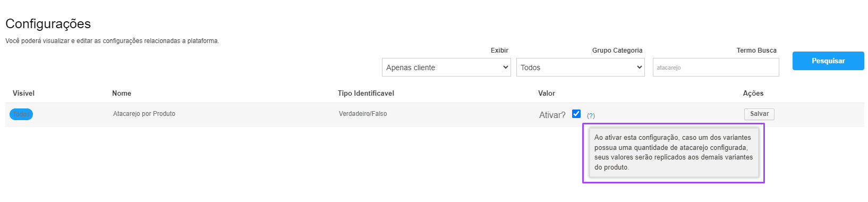The height and width of the screenshot is (202, 868).
Task: Save the row with the Salvar button
Action: 759,114
